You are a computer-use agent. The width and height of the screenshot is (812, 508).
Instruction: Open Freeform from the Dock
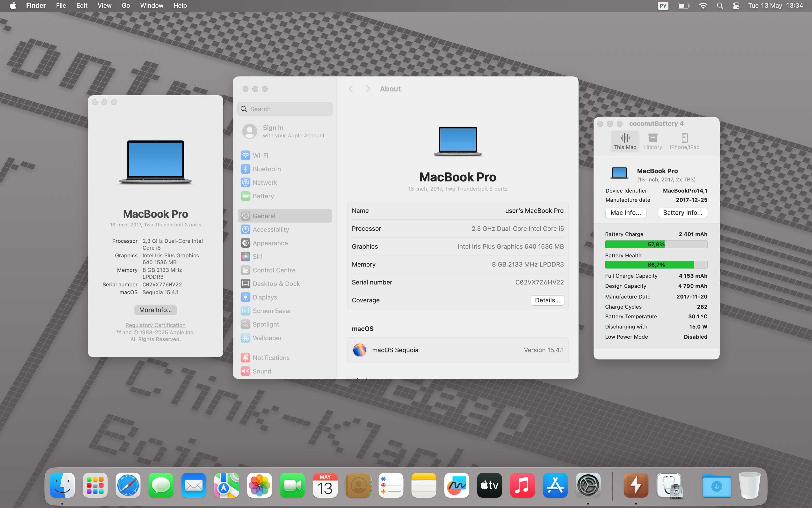(x=457, y=485)
